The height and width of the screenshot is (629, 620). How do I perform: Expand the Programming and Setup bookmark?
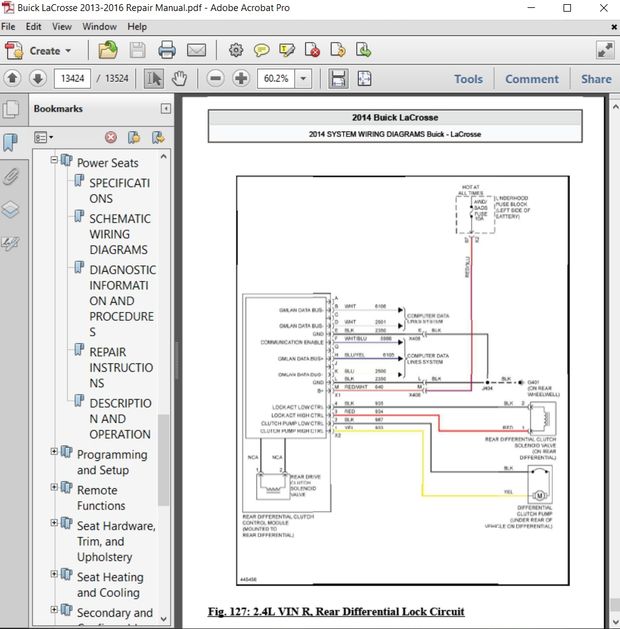point(54,451)
